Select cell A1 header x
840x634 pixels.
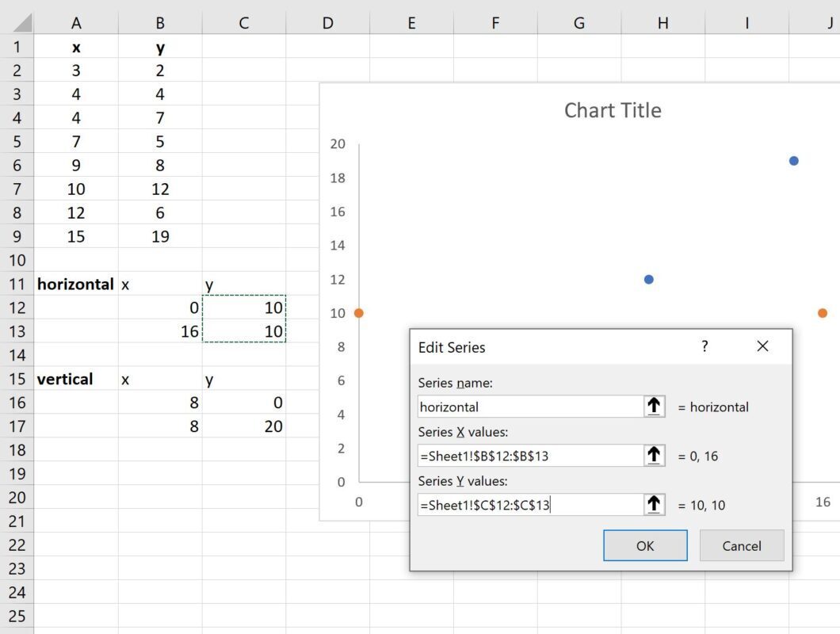pyautogui.click(x=76, y=47)
